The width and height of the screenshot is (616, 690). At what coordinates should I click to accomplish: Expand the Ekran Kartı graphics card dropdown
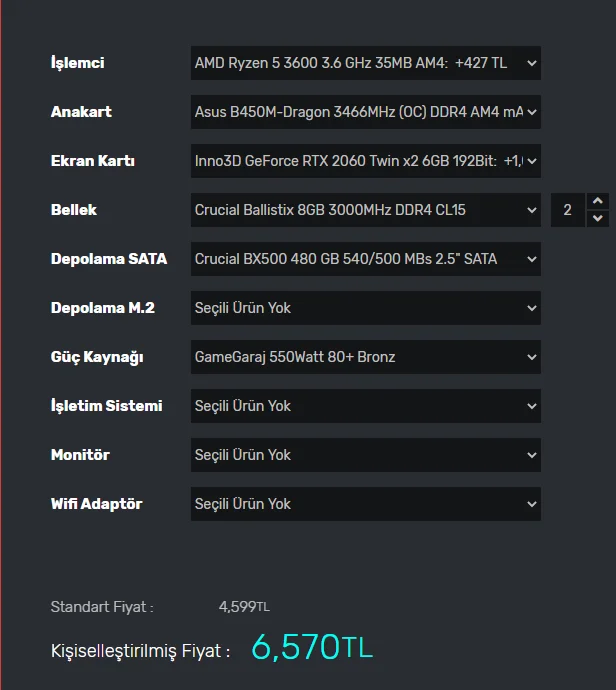pyautogui.click(x=366, y=161)
